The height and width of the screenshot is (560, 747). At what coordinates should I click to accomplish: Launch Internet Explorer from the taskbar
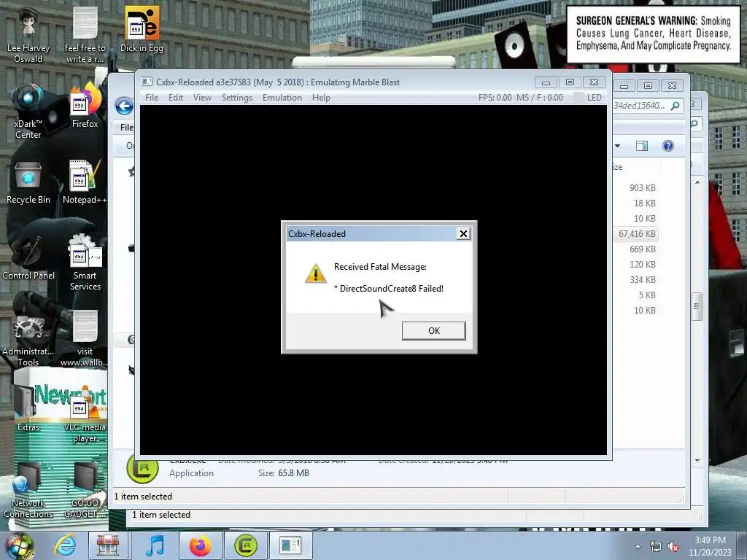point(65,545)
